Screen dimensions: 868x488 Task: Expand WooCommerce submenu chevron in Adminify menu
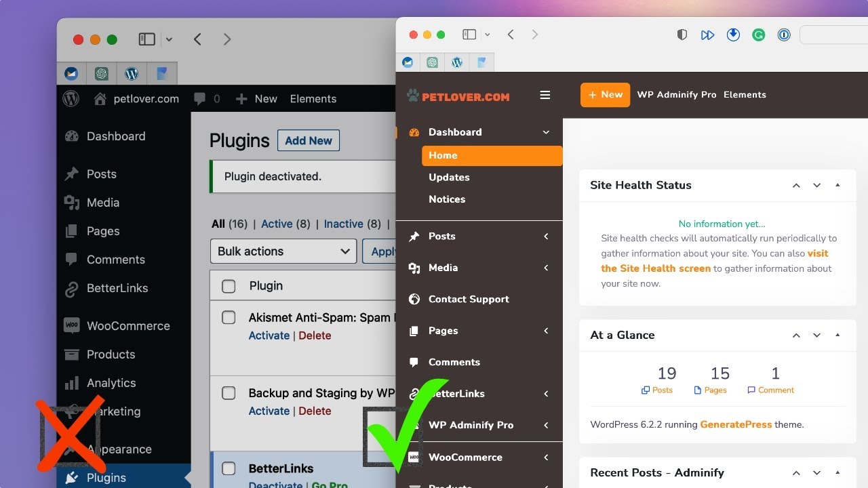546,457
